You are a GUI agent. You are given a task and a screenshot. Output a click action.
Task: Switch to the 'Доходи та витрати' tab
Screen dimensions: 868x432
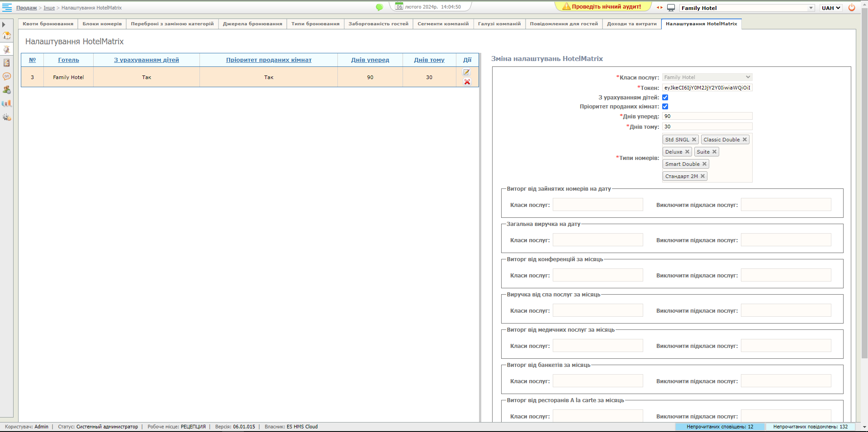[631, 24]
